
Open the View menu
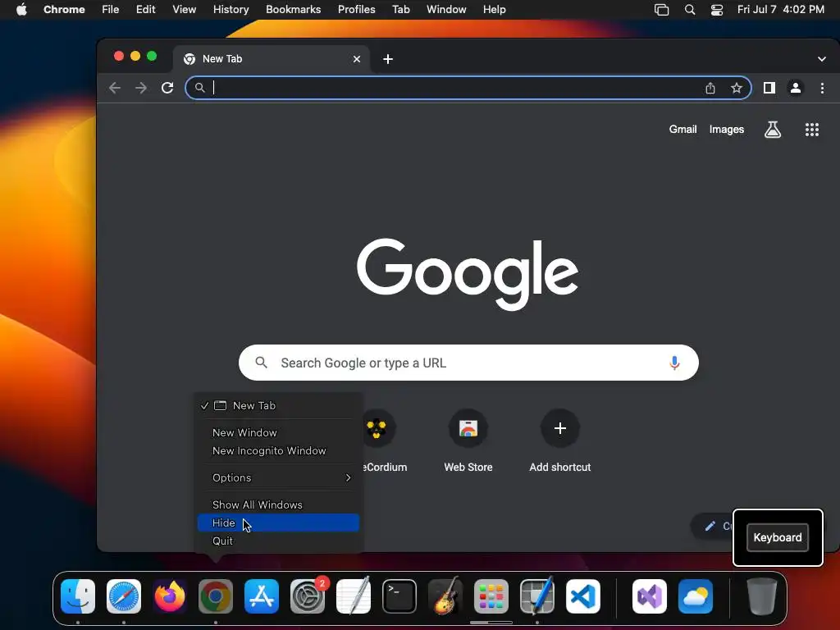[184, 9]
